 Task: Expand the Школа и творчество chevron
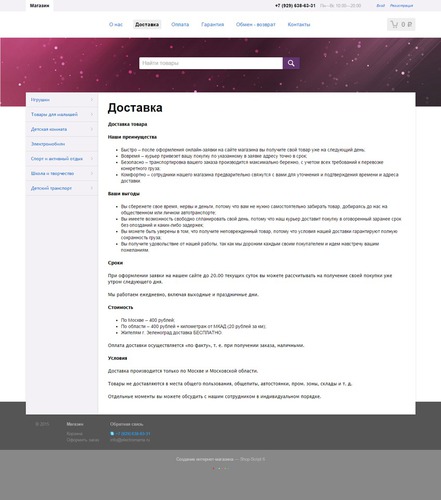92,173
